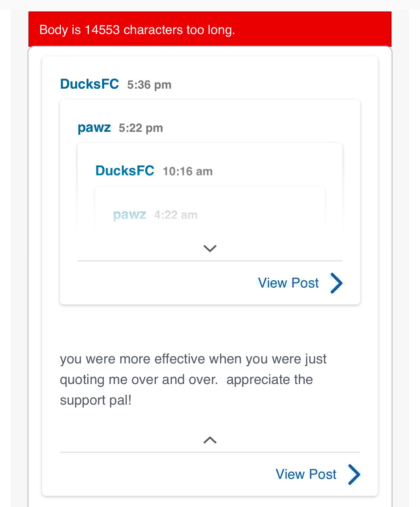Open View Post link inside pawz 5:22 pm quote
420x507 pixels.
tap(288, 283)
